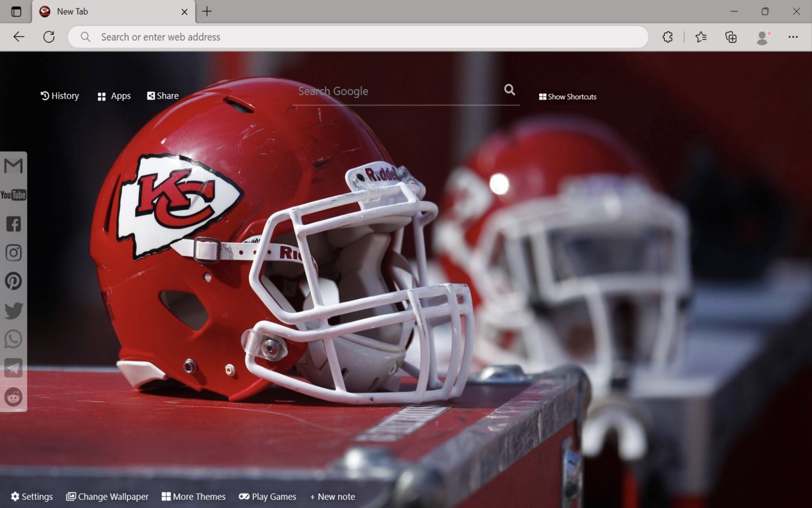Open a new browser tab
This screenshot has height=508, width=812.
tap(207, 11)
